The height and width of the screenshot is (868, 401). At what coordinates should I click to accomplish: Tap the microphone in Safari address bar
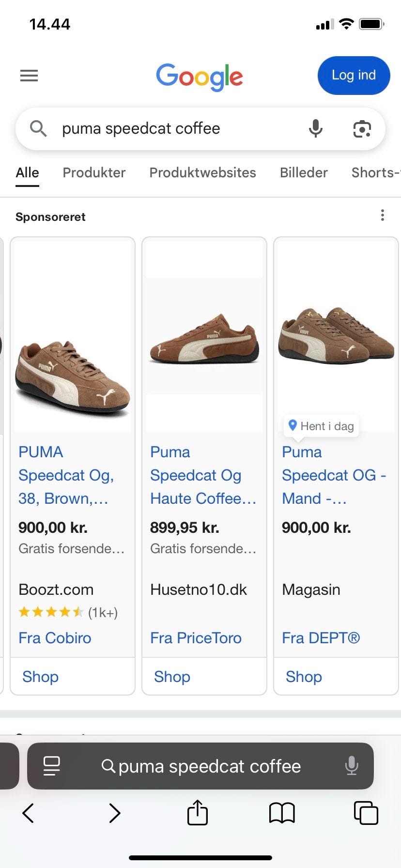[352, 766]
